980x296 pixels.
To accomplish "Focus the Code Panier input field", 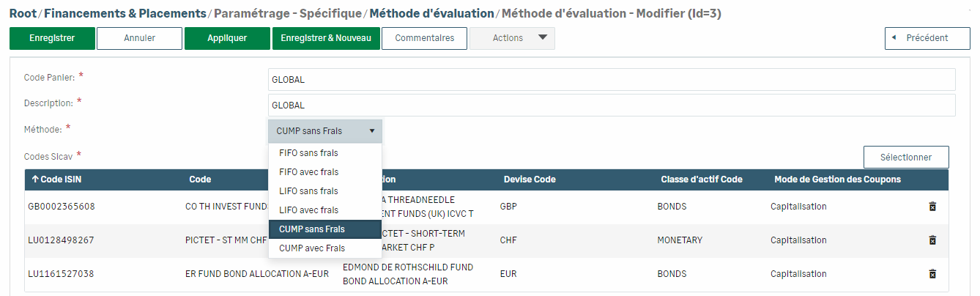I will pyautogui.click(x=612, y=80).
